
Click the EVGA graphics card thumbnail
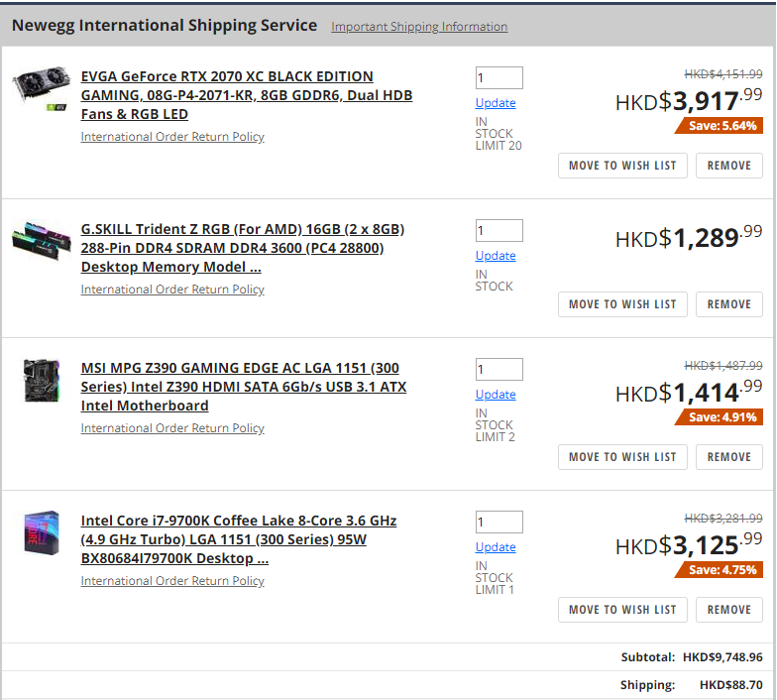[42, 88]
